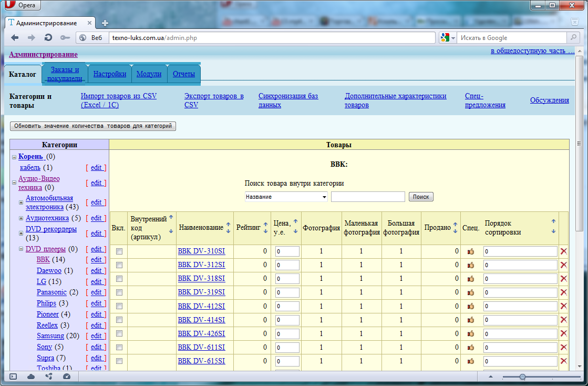Screen dimensions: 588x386
Task: Click the Поиск button
Action: point(420,197)
